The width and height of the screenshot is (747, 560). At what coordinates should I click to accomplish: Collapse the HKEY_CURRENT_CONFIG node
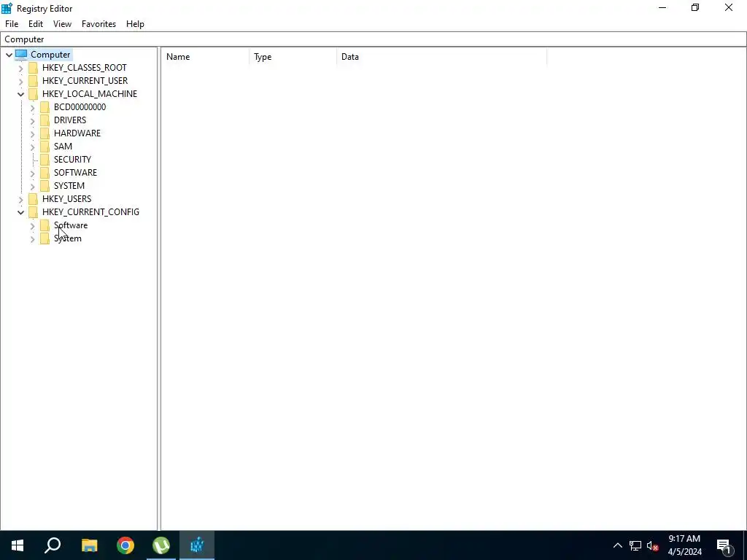point(20,212)
